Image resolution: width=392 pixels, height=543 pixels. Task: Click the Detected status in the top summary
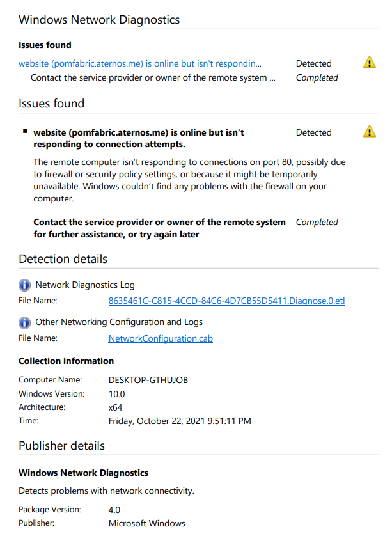[x=314, y=64]
